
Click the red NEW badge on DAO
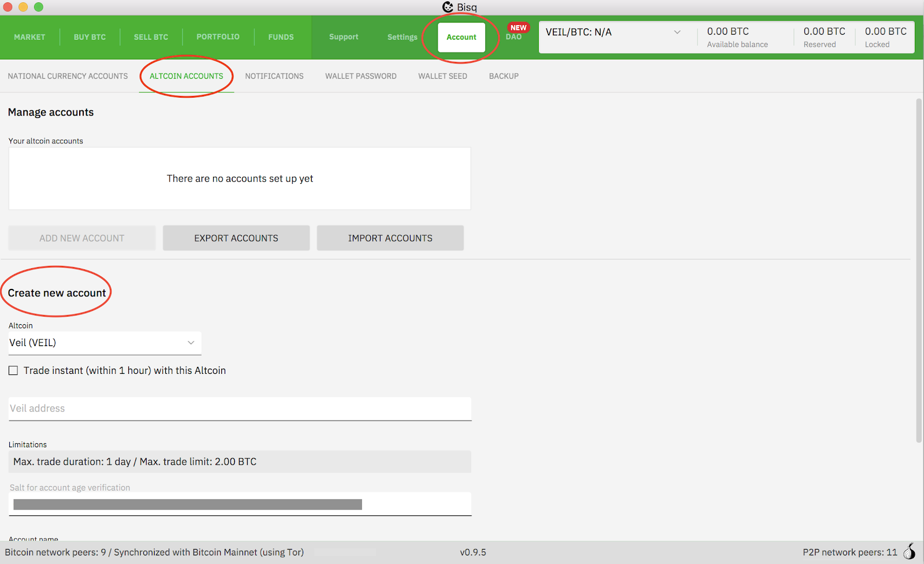518,27
